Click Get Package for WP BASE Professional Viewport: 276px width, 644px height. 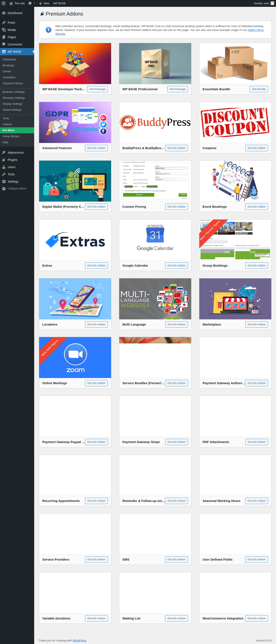[x=177, y=89]
